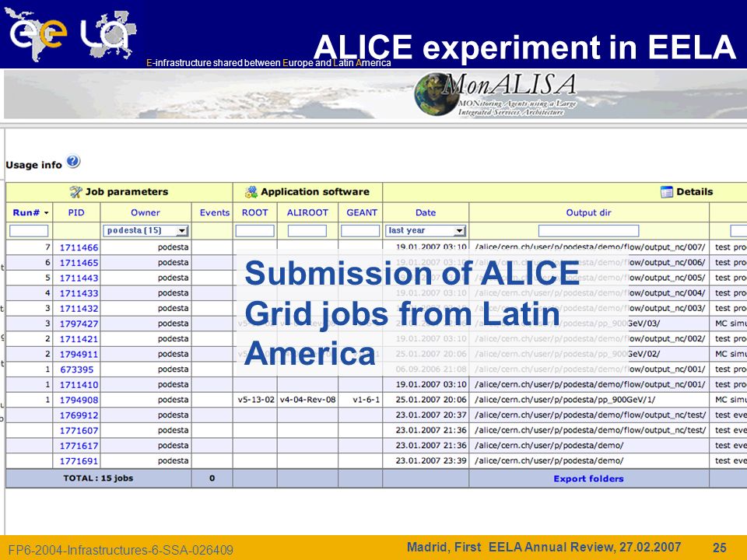Open job PID 1711433
Viewport: 747px width, 560px height.
79,293
